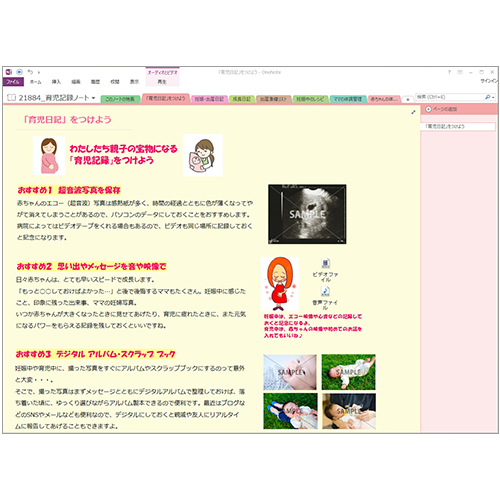Click the sleeping baby on blanket sample photo
500x500 pixels.
[x=290, y=372]
